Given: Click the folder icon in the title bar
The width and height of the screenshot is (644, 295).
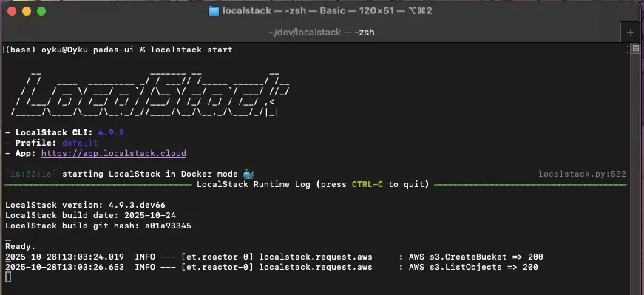Looking at the screenshot, I should pos(214,10).
